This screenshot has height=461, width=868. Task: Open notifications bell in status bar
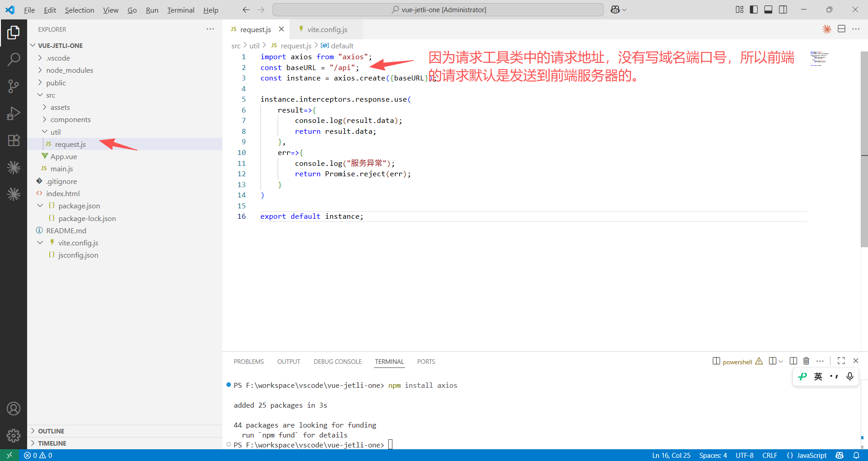click(856, 455)
